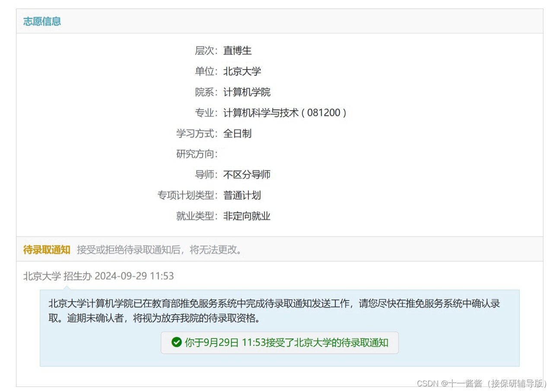553x392 pixels.
Task: Select the 专业 label
Action: pos(207,113)
